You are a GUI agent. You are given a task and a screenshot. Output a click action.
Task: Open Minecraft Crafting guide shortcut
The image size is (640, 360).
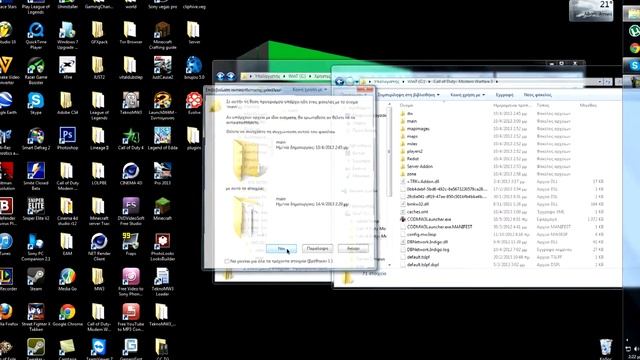pyautogui.click(x=162, y=35)
